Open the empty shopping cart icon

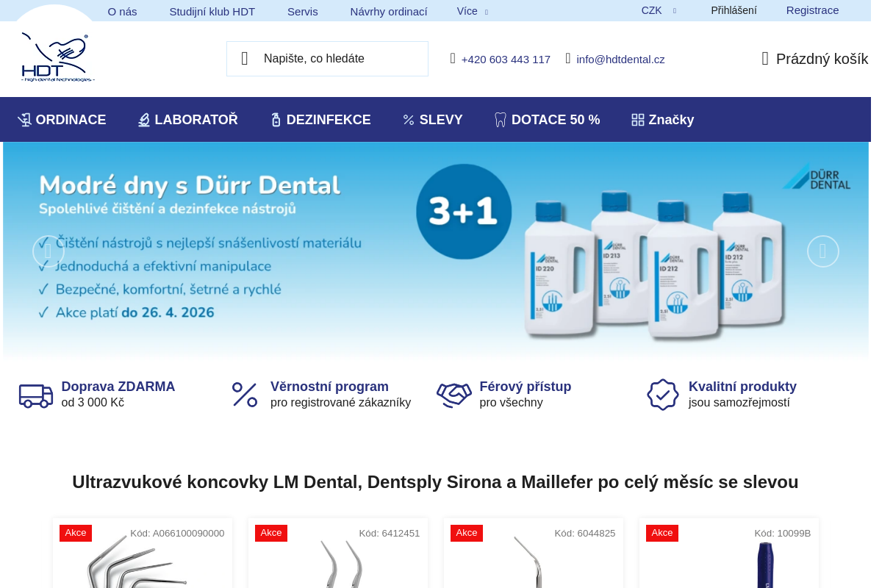(765, 59)
